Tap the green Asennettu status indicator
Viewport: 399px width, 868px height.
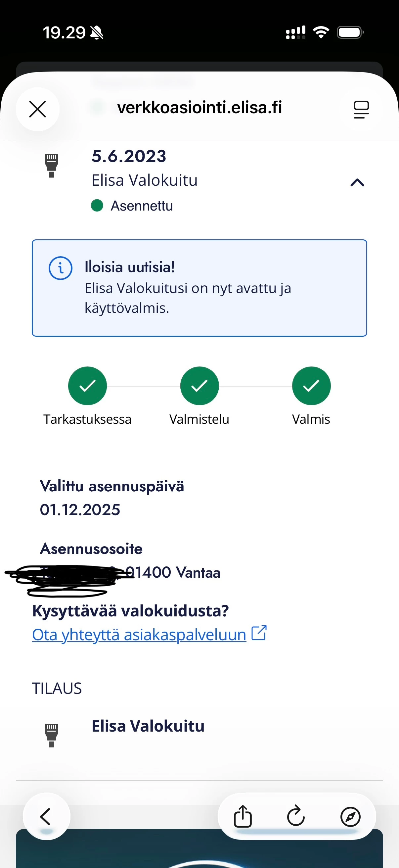[97, 206]
